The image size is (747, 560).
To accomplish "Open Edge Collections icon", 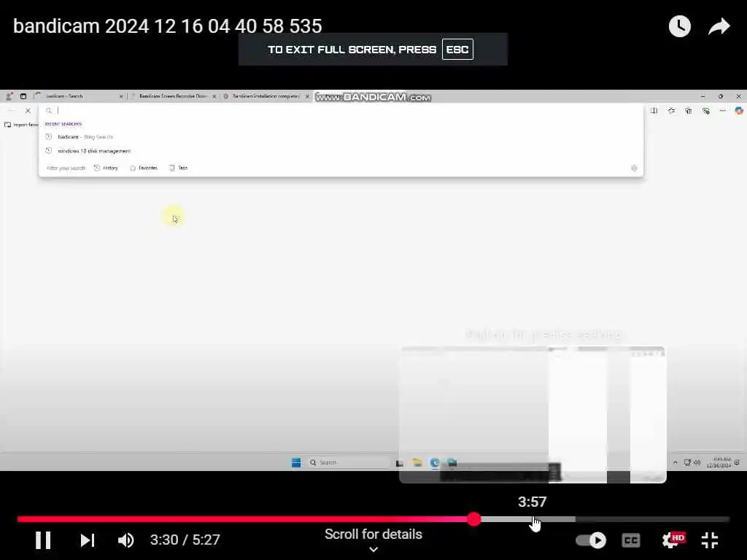I will [689, 111].
